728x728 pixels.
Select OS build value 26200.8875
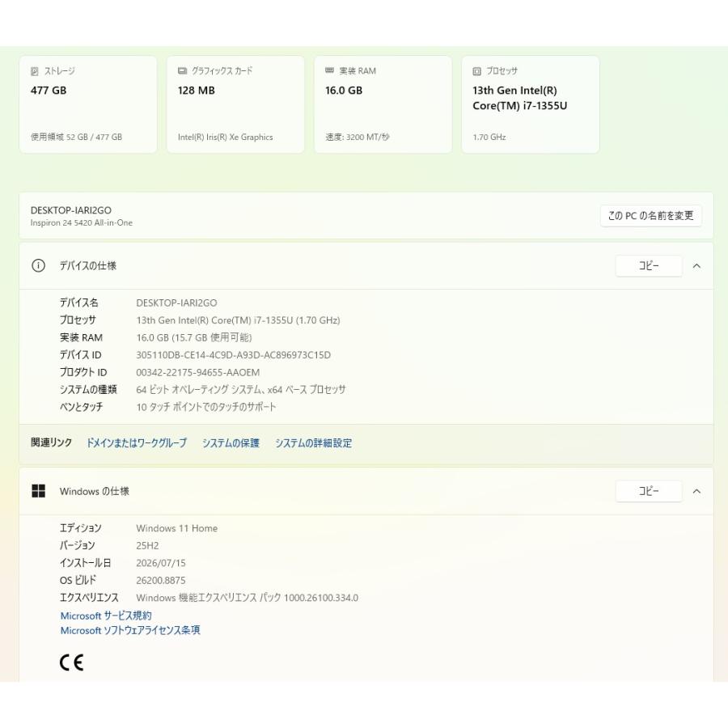tap(161, 580)
